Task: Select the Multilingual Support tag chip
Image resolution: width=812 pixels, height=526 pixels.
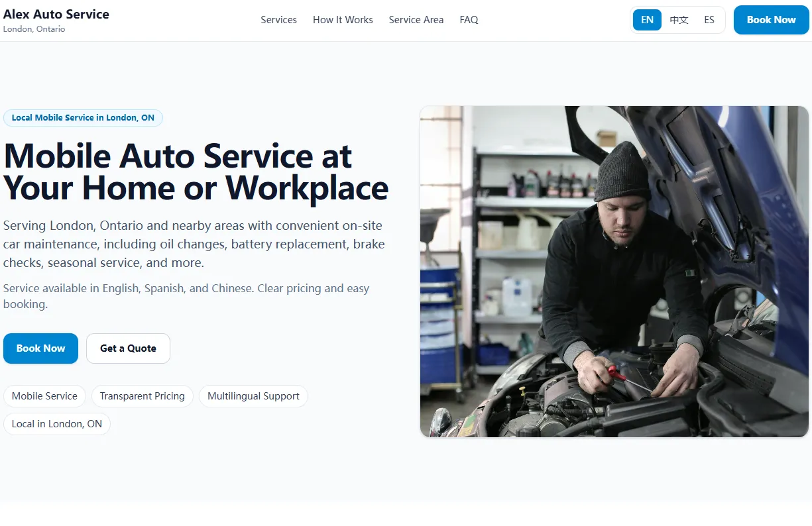Action: (253, 395)
